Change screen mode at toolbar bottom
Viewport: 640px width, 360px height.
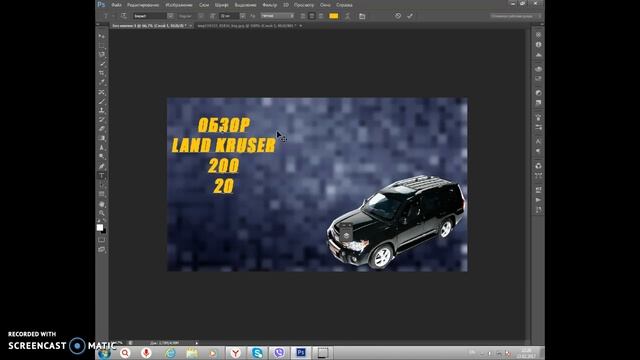[102, 249]
